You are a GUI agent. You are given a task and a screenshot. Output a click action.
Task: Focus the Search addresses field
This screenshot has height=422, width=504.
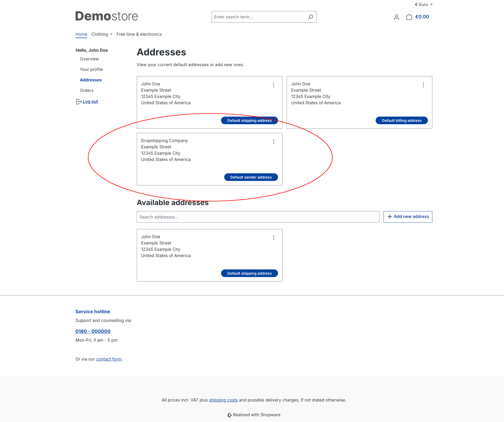(x=258, y=217)
